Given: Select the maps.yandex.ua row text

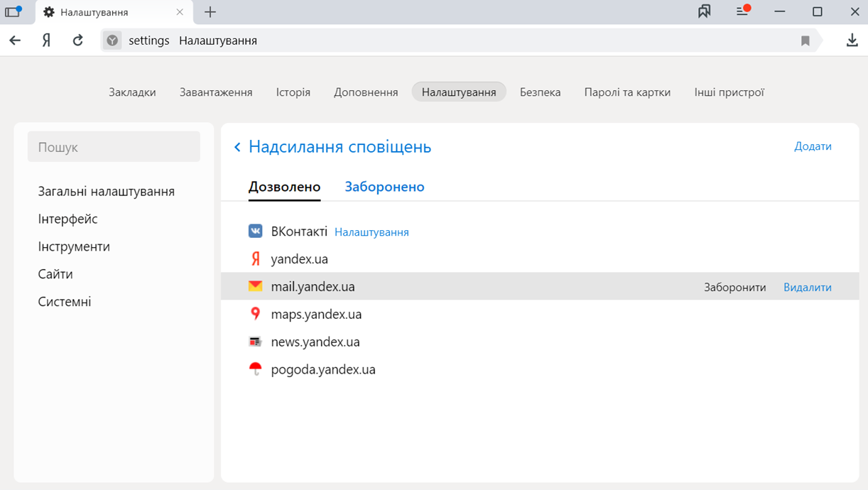Looking at the screenshot, I should click(316, 314).
